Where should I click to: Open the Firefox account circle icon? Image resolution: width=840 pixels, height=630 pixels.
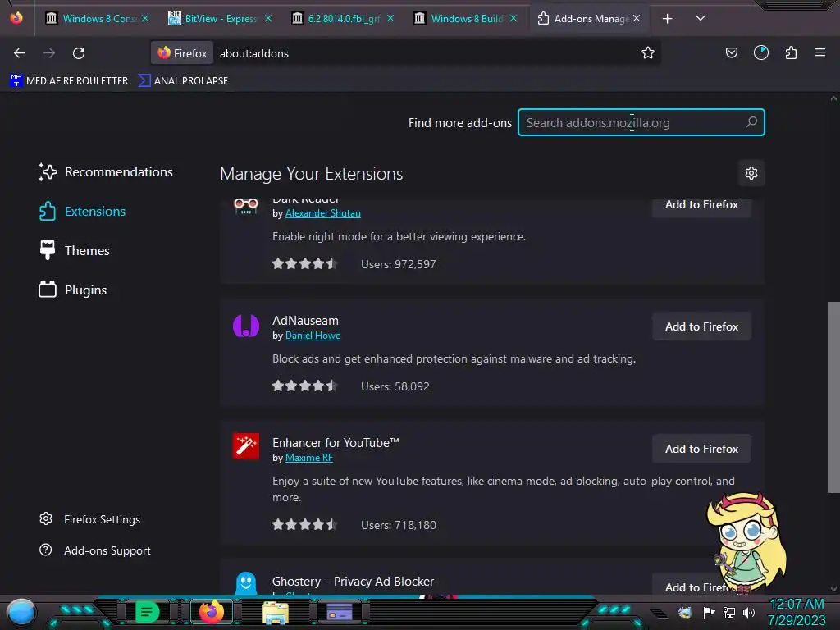760,52
